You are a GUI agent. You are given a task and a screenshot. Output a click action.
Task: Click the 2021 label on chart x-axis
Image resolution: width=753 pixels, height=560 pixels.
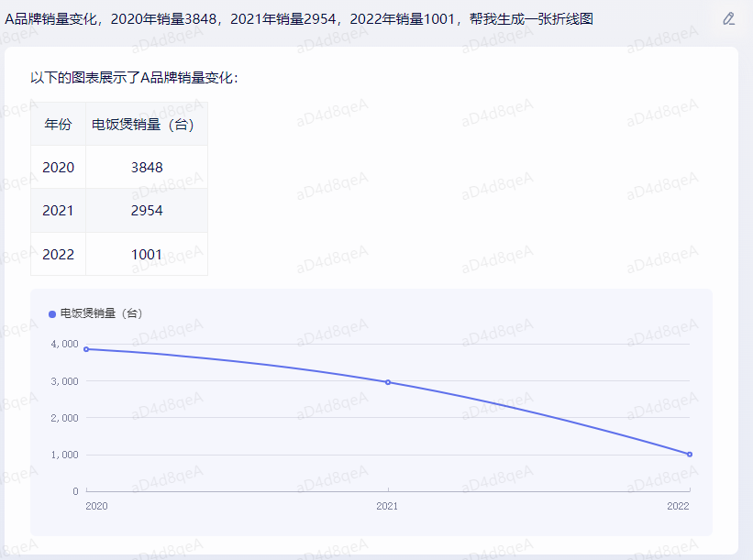[x=388, y=506]
